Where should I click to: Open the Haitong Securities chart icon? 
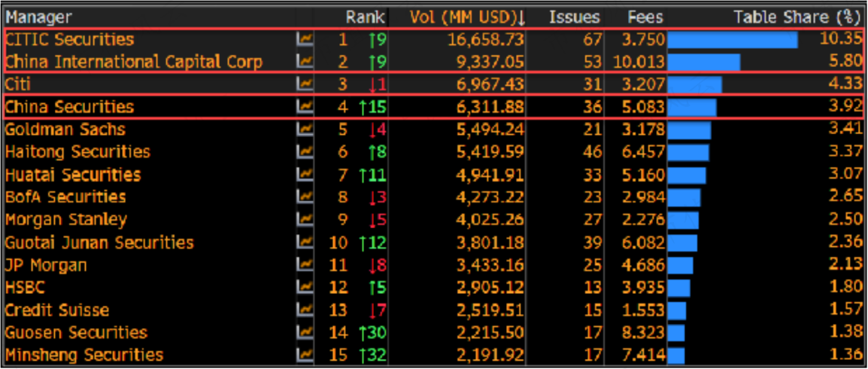tap(305, 152)
